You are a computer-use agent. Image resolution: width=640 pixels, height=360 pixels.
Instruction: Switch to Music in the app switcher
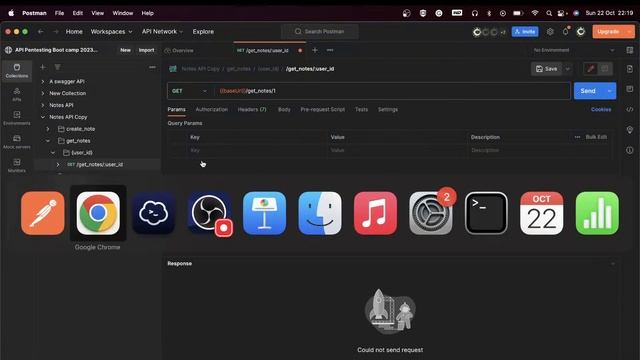pyautogui.click(x=375, y=213)
